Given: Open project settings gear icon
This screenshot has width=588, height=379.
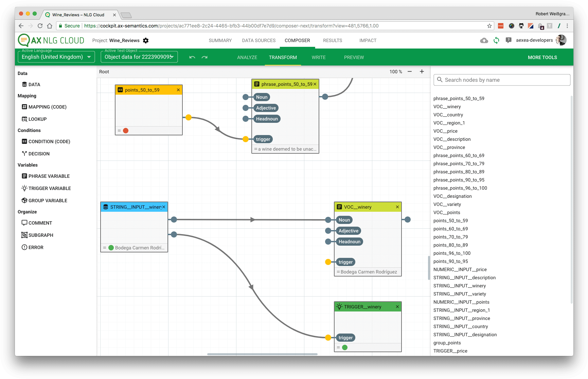Looking at the screenshot, I should click(x=146, y=41).
